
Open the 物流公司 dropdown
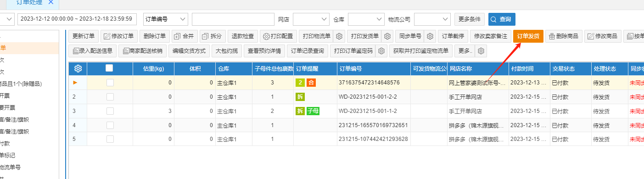coord(432,19)
